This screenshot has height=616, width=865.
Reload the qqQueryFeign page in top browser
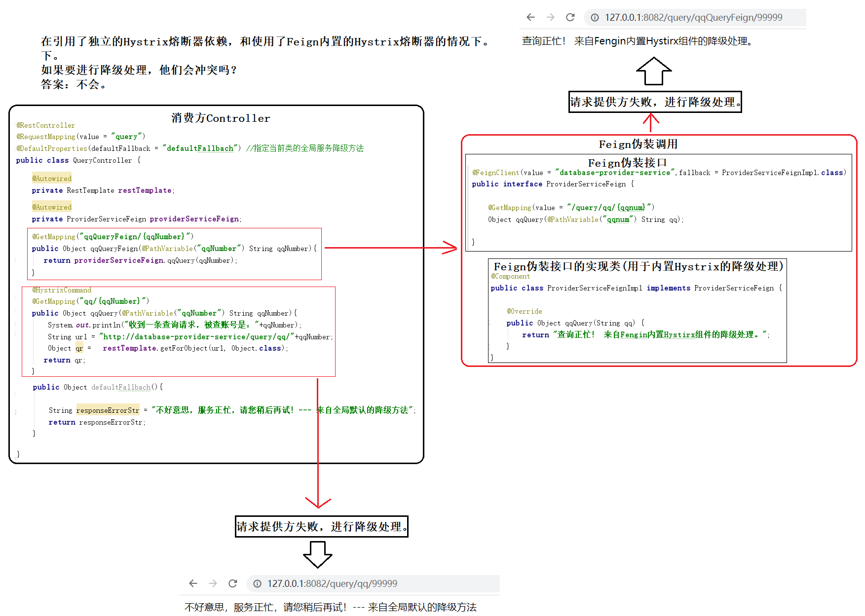(x=570, y=17)
